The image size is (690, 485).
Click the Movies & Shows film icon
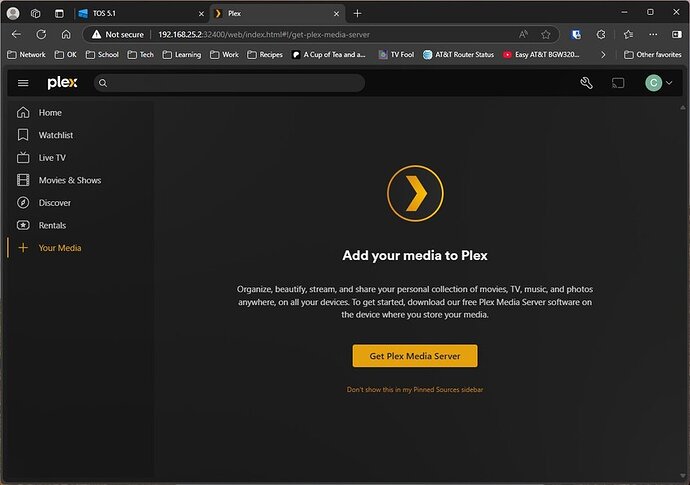click(23, 180)
